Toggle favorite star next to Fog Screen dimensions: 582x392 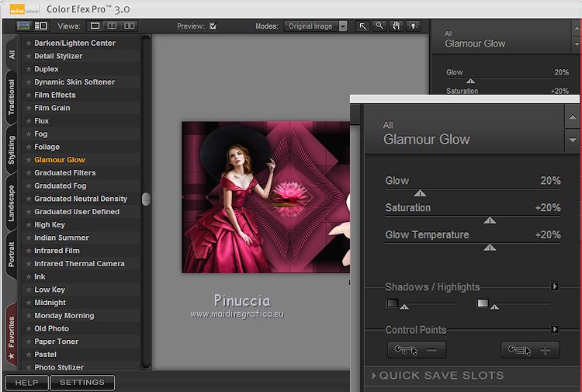[x=29, y=134]
